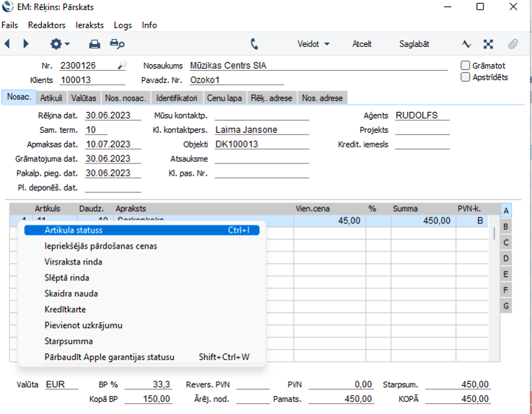Viewport: 532px width, 414px height.
Task: Open print preview icon
Action: [117, 44]
